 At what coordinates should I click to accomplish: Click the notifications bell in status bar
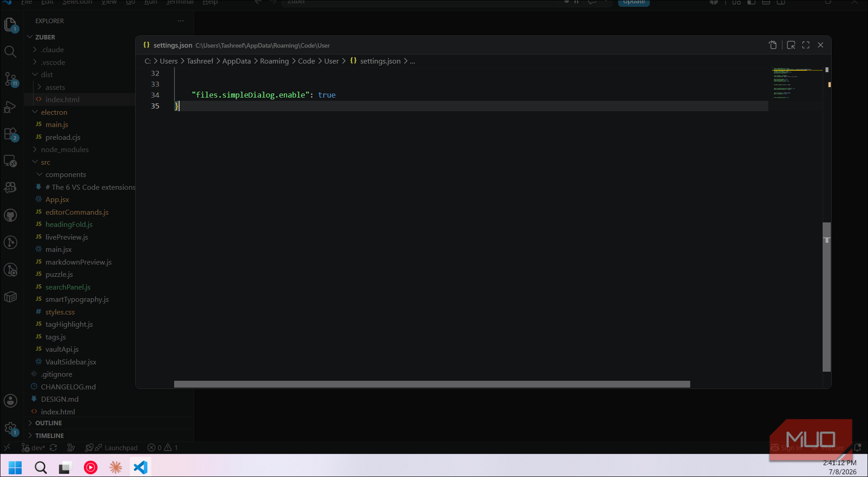tap(858, 447)
